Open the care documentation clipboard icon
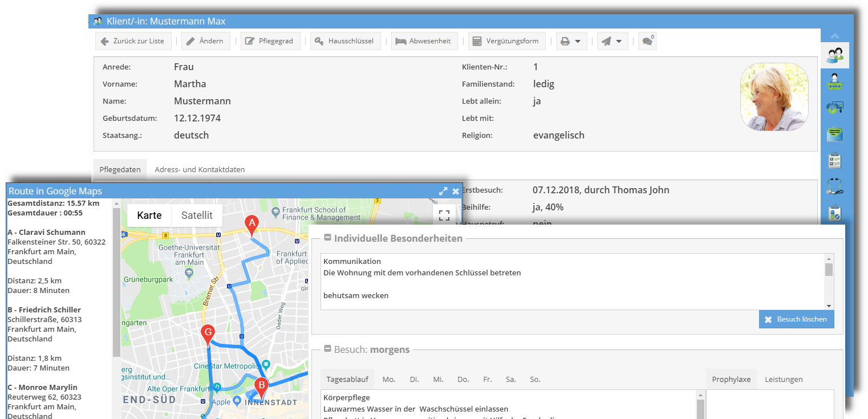This screenshot has width=868, height=419. point(834,160)
